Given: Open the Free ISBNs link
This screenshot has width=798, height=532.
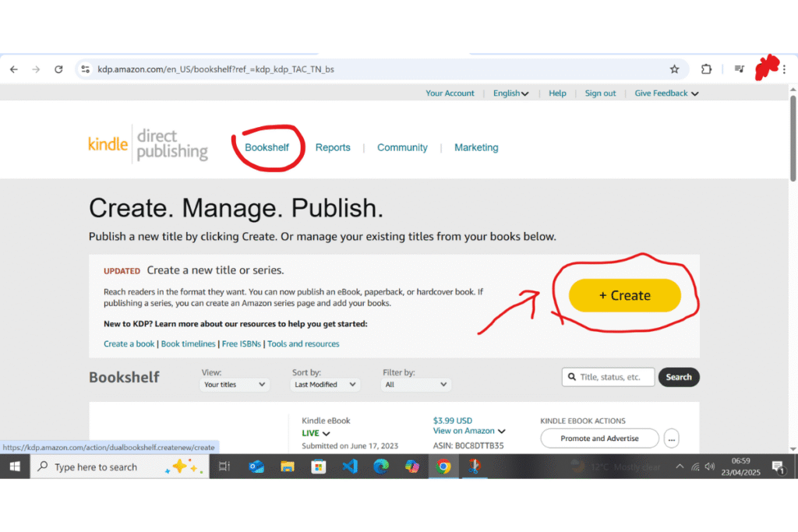Looking at the screenshot, I should [x=242, y=344].
